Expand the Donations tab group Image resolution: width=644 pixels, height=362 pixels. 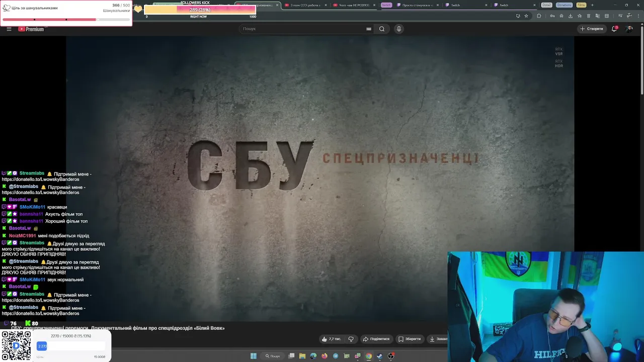[565, 5]
